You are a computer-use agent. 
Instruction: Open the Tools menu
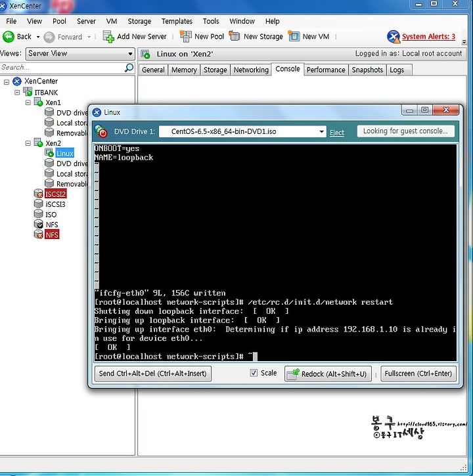(211, 21)
